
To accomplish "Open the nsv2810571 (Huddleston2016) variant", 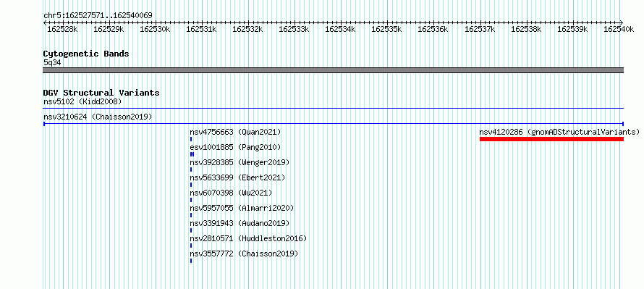I will (248, 238).
